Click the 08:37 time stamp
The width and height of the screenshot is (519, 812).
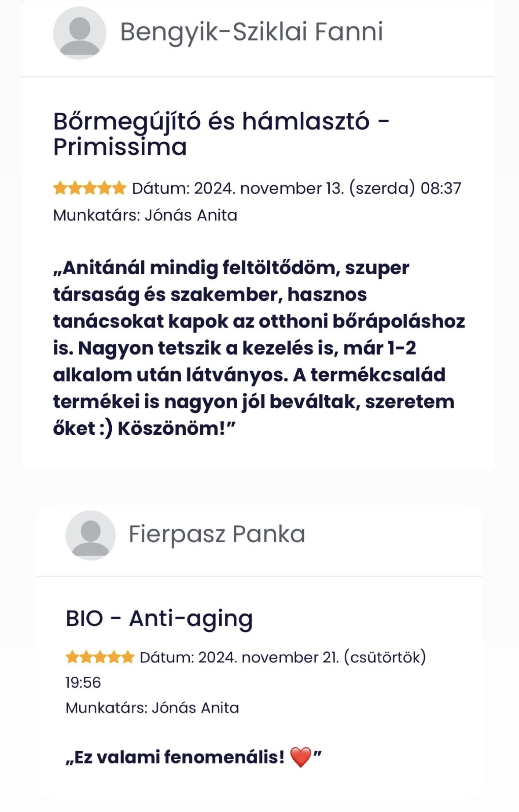[441, 189]
